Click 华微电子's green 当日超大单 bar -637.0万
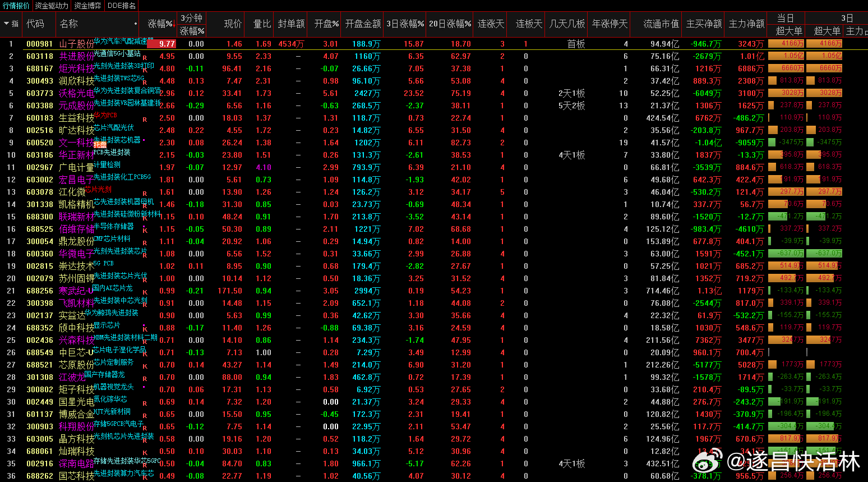The image size is (868, 482). pyautogui.click(x=786, y=253)
